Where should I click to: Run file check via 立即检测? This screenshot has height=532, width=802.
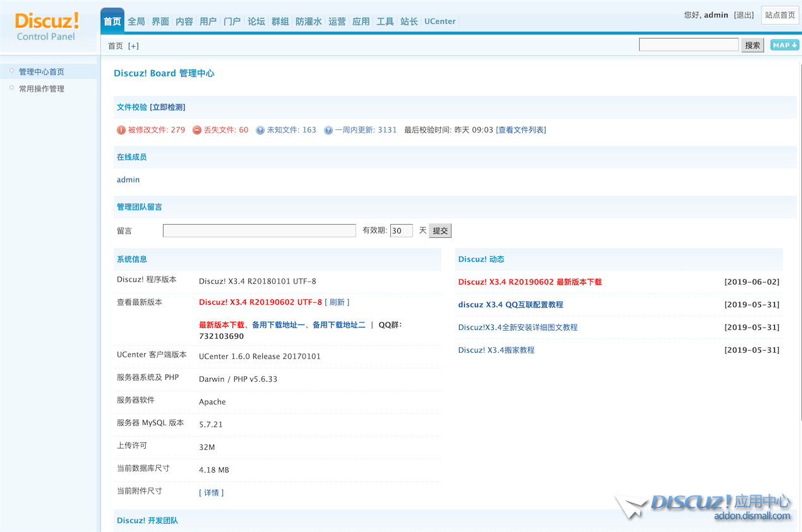click(x=167, y=107)
